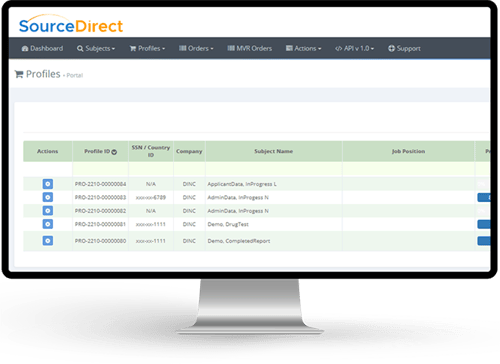
Task: Open the action icon for PRO-2210-00000082
Action: (48, 210)
